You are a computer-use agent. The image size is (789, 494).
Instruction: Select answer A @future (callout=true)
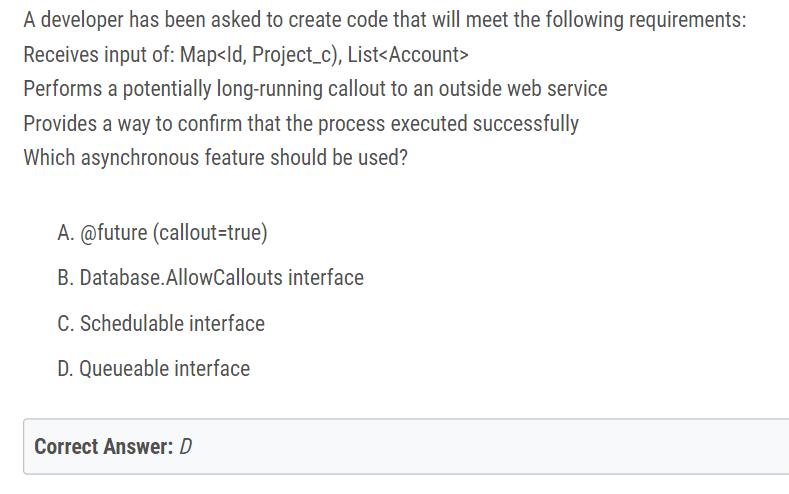click(x=163, y=233)
